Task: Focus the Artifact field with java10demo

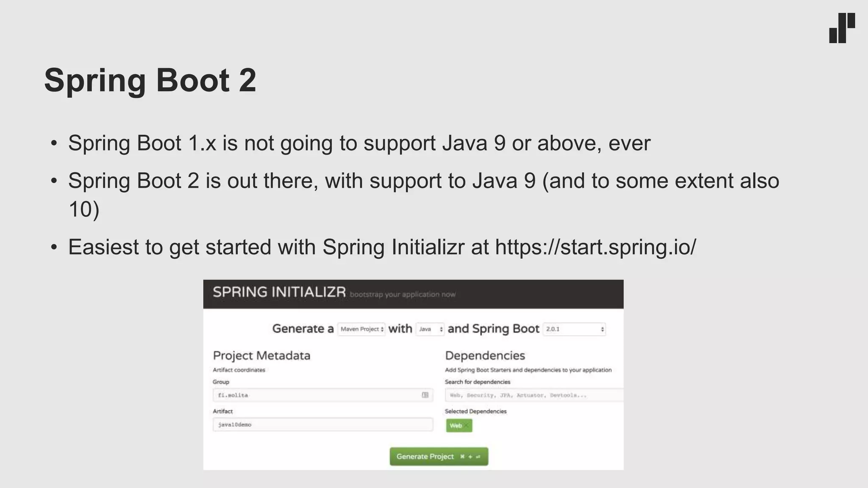Action: (323, 424)
